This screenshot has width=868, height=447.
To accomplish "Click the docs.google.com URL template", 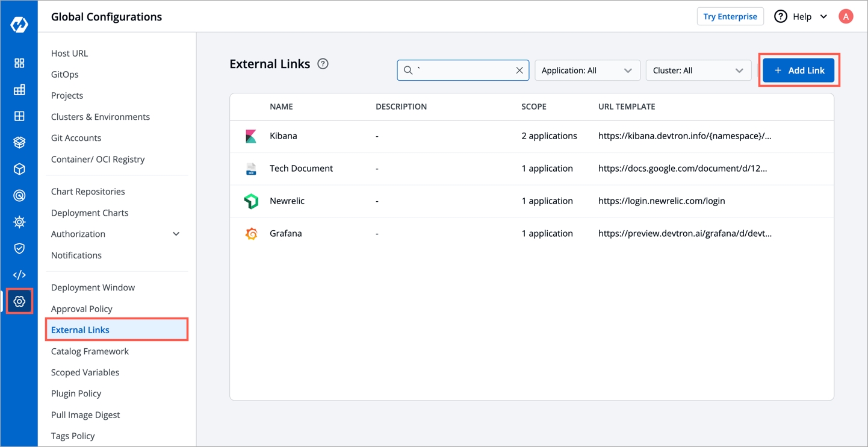I will click(x=683, y=169).
